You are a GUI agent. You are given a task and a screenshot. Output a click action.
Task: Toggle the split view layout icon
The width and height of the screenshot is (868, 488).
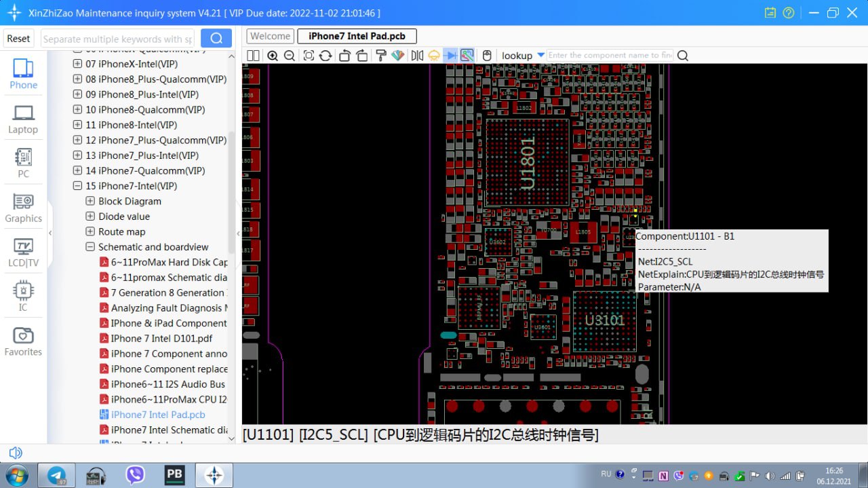pyautogui.click(x=253, y=56)
